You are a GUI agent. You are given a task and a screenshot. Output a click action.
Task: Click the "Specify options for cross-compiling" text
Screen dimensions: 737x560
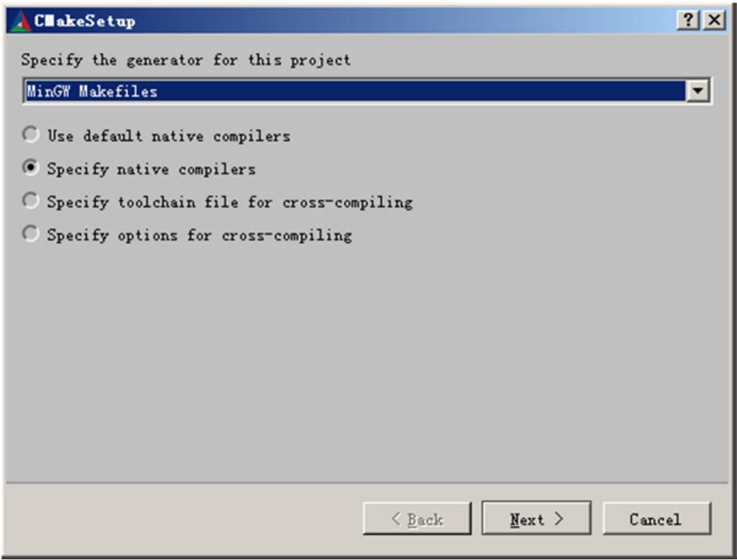(x=199, y=235)
